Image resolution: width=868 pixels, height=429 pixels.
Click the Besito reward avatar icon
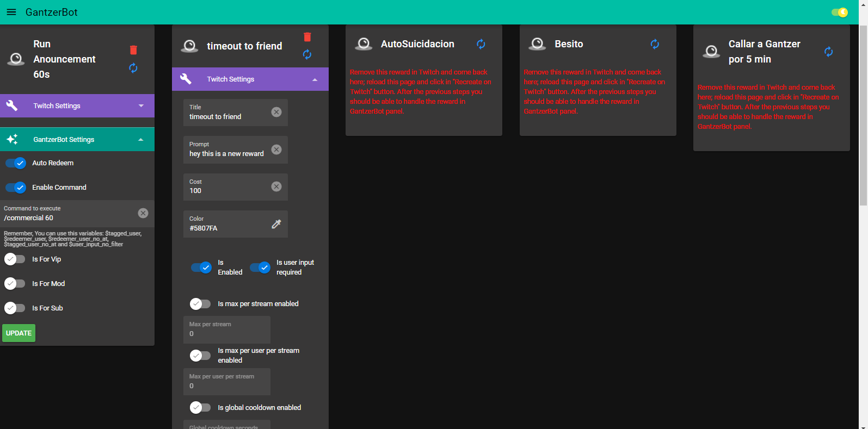[538, 43]
